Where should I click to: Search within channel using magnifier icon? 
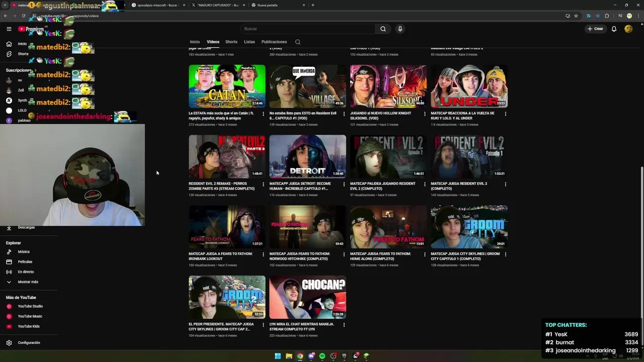298,42
